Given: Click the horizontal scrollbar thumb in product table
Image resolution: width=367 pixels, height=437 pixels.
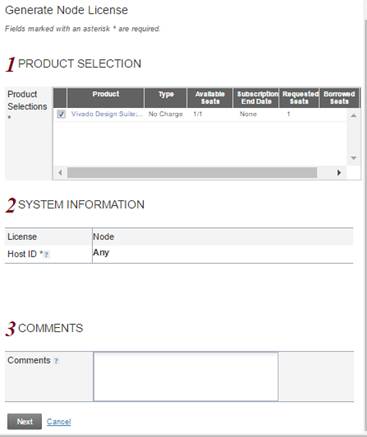Looking at the screenshot, I should pos(192,173).
